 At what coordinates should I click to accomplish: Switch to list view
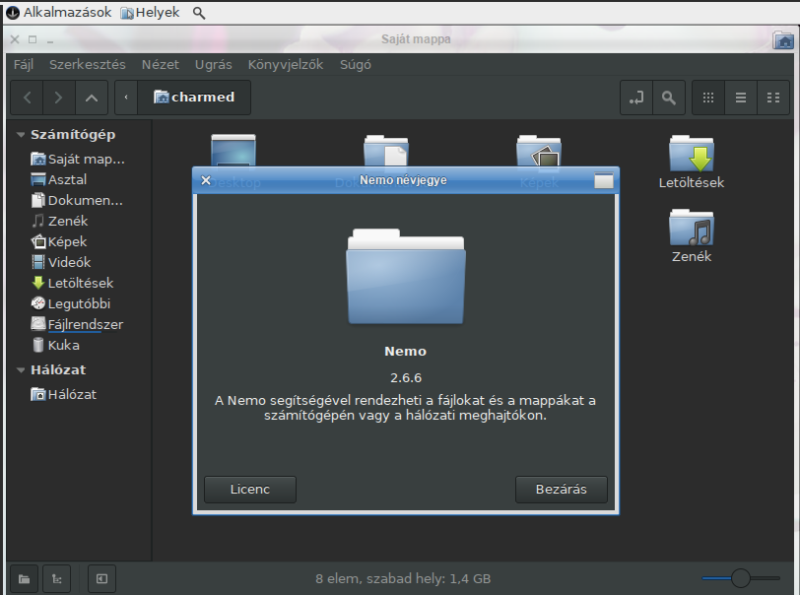pyautogui.click(x=741, y=97)
